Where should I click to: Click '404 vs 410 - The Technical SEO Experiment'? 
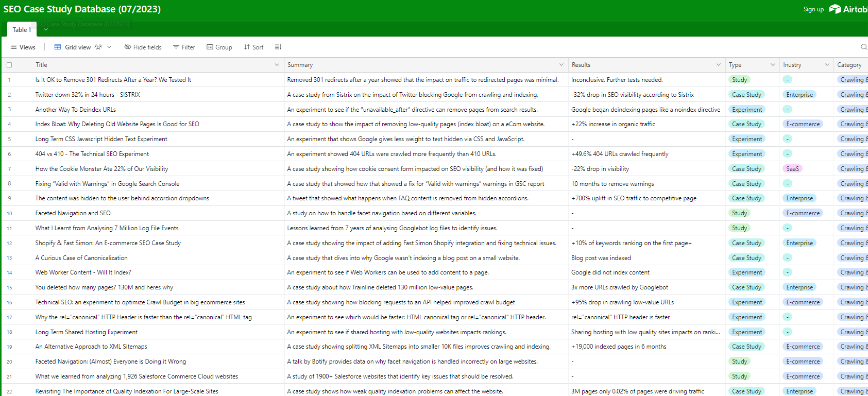click(x=92, y=154)
